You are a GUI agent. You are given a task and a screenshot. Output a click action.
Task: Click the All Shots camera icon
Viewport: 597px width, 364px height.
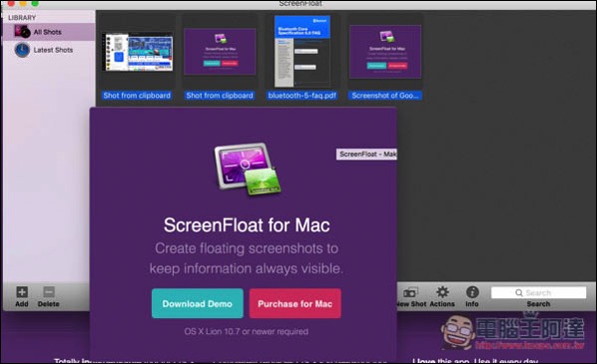pos(22,32)
